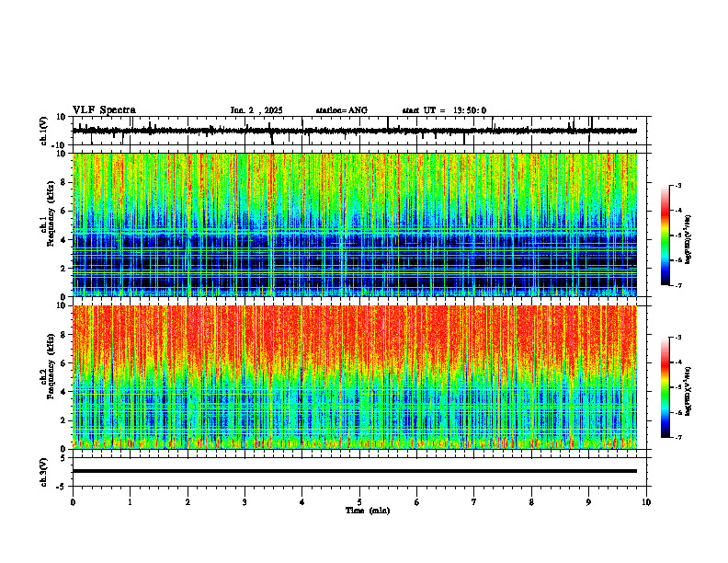Screen dimensions: 728x563
Task: Click inside the ch.1 spectrogram panel
Action: pyautogui.click(x=355, y=224)
